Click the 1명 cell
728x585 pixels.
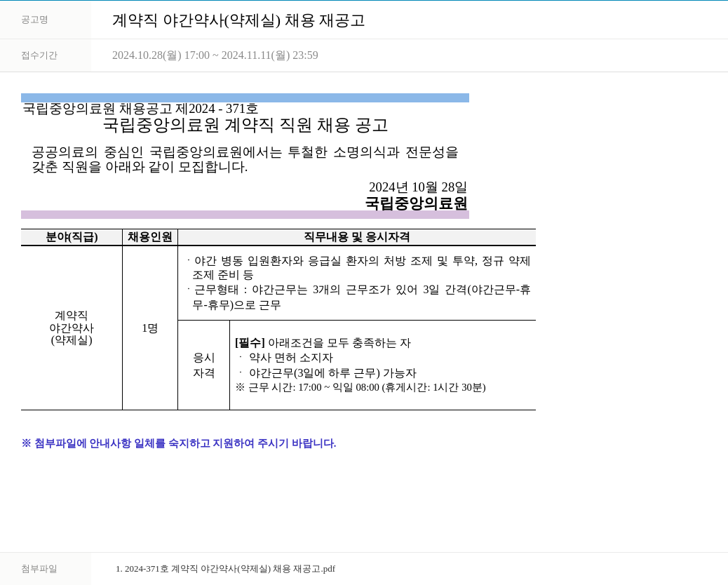(x=150, y=328)
